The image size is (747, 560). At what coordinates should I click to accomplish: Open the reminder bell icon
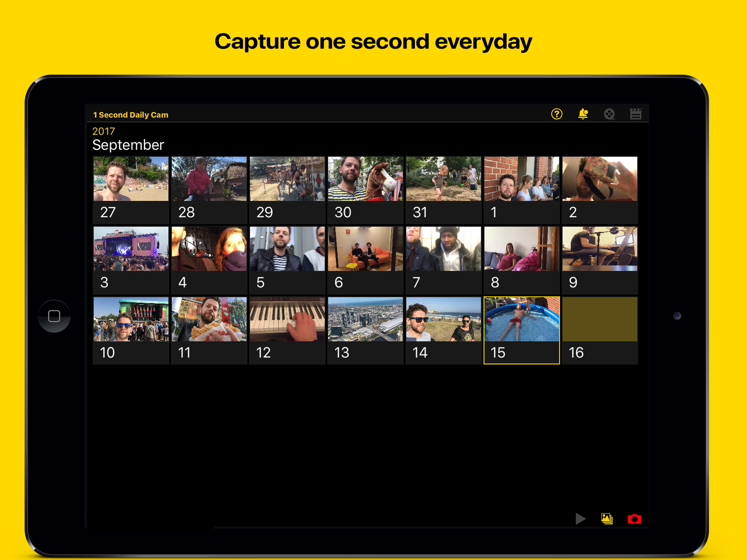pyautogui.click(x=583, y=114)
